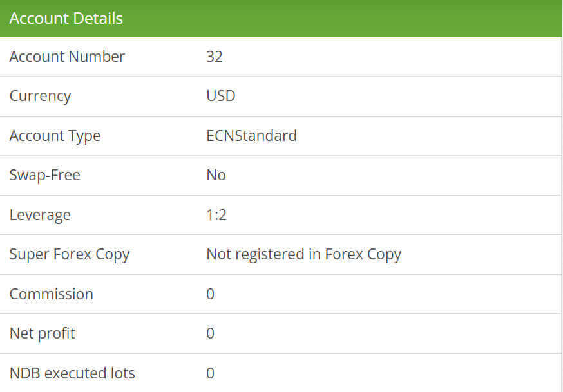Select the Leverage label
563x392 pixels.
40,215
